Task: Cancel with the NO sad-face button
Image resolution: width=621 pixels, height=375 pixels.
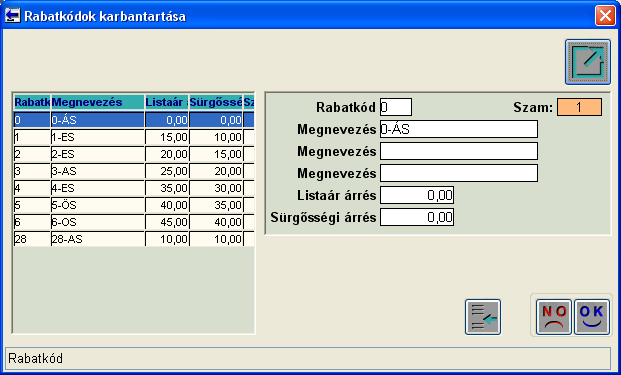Action: click(x=554, y=317)
